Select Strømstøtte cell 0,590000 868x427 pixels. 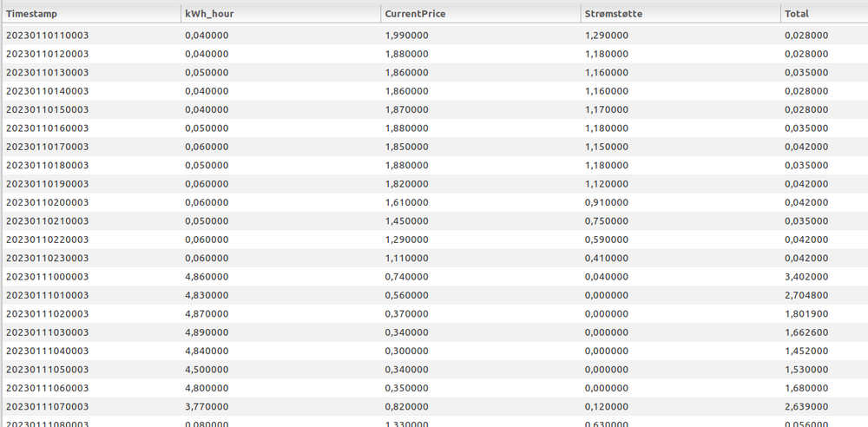coord(607,240)
